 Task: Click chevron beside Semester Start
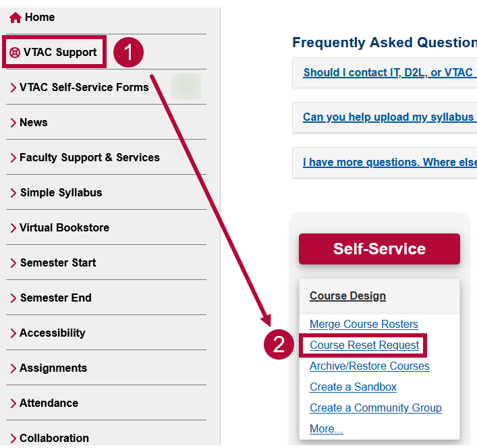pos(13,263)
